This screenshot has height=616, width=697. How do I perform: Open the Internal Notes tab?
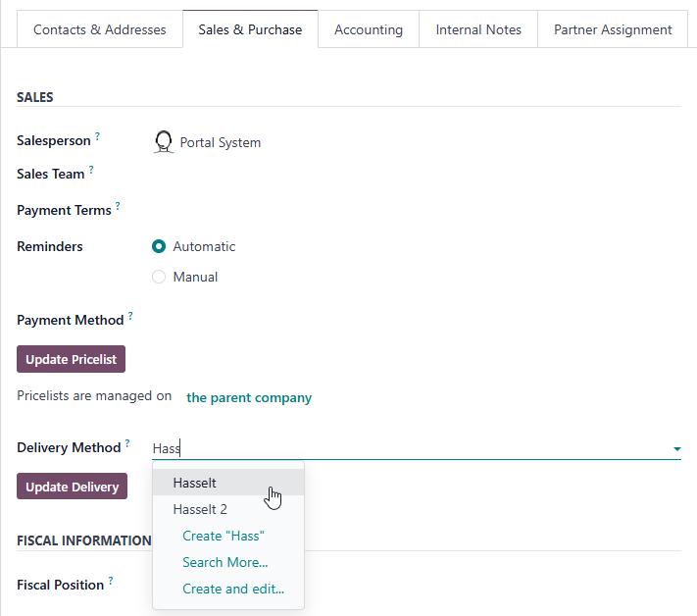tap(478, 29)
